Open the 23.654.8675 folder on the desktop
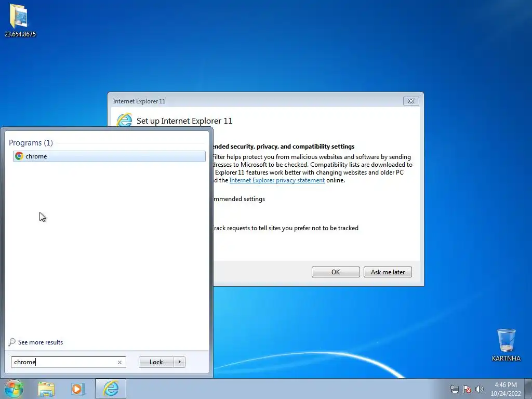 point(19,20)
